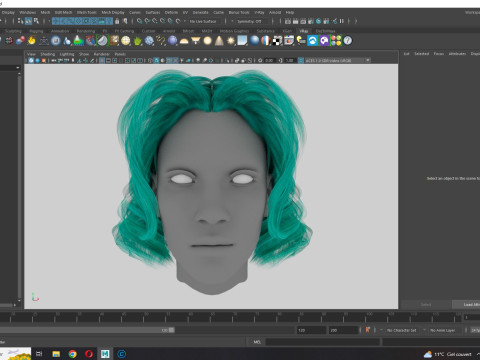This screenshot has width=480, height=360.
Task: Toggle auto keyframe button
Action: (368, 330)
